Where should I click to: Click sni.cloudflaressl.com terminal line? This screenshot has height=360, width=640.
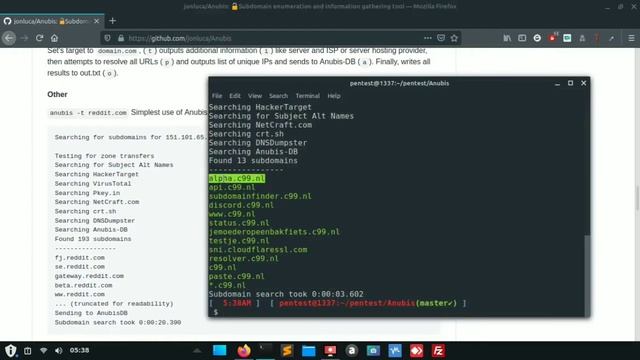click(258, 250)
